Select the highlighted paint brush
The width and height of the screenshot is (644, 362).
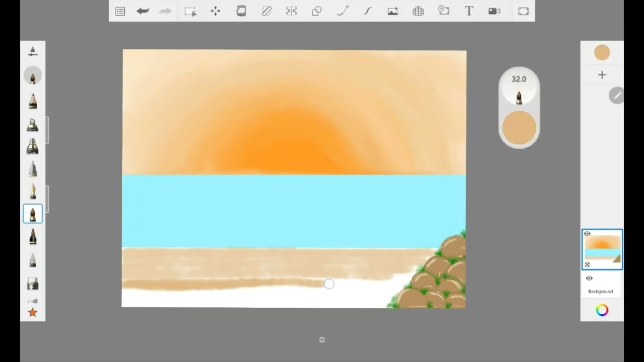(x=33, y=214)
